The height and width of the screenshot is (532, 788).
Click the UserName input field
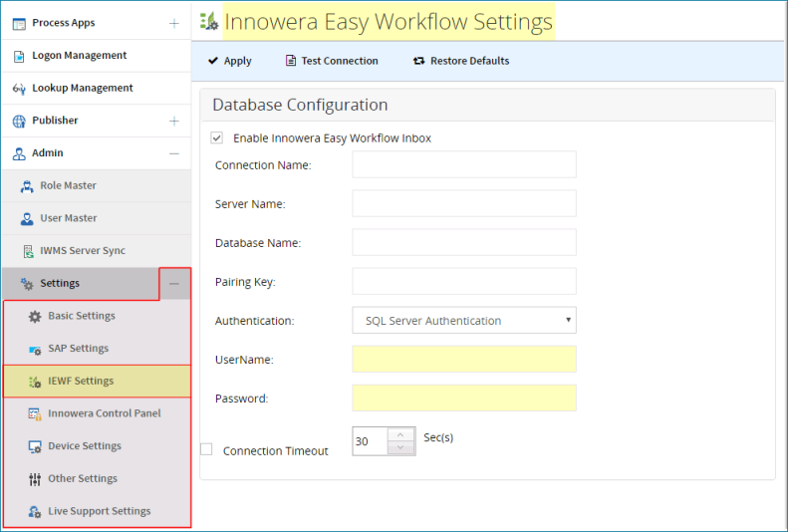(x=464, y=360)
